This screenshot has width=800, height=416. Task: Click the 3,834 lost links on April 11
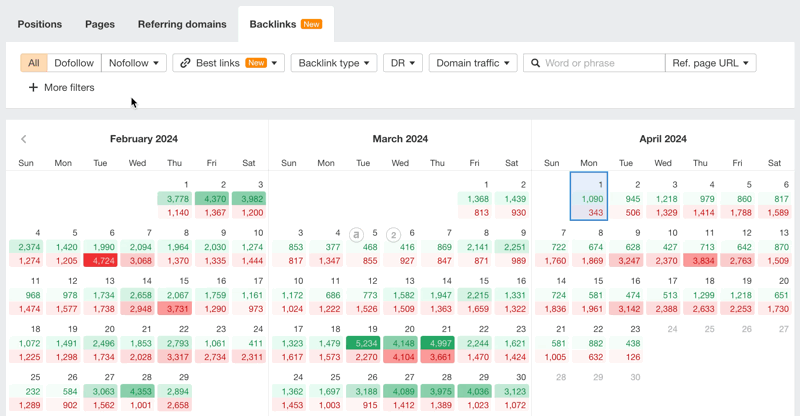point(700,260)
